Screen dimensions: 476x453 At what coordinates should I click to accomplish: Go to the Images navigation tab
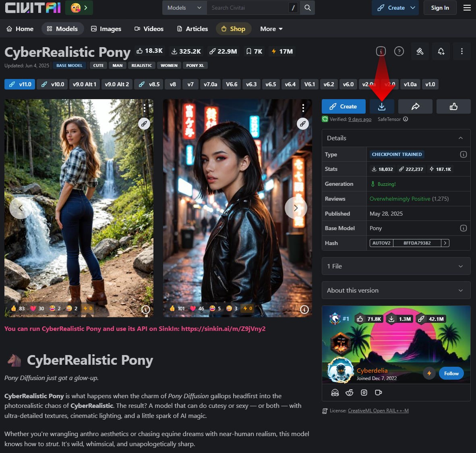pos(106,29)
